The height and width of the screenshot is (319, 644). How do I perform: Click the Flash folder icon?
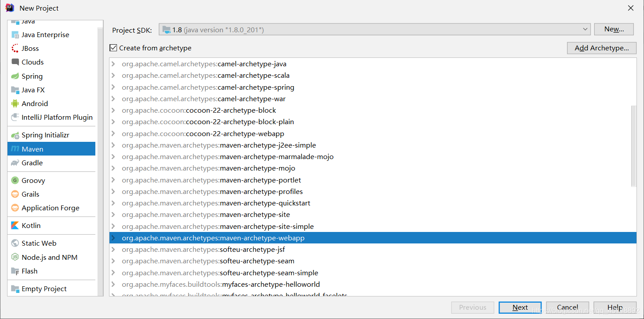tap(15, 271)
